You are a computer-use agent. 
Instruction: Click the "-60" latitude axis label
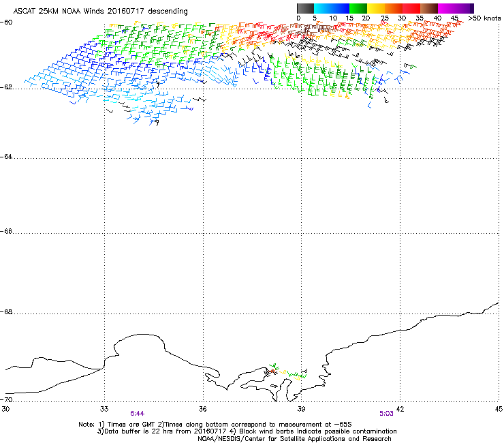(x=6, y=22)
